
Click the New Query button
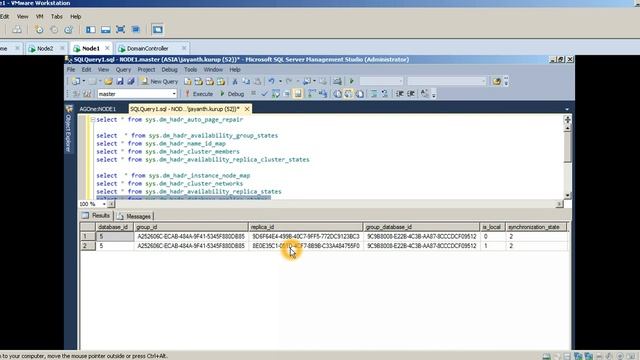point(160,82)
